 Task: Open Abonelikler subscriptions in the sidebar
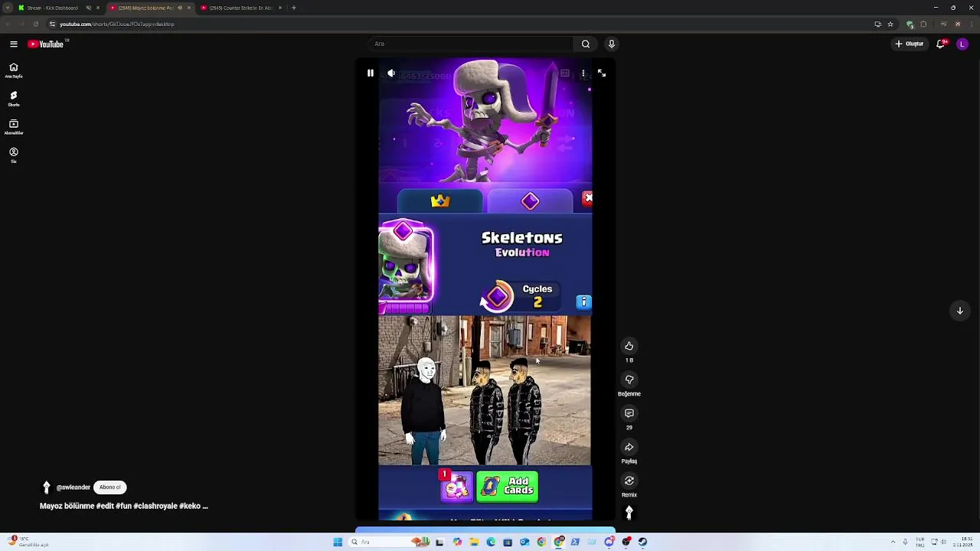(x=14, y=127)
